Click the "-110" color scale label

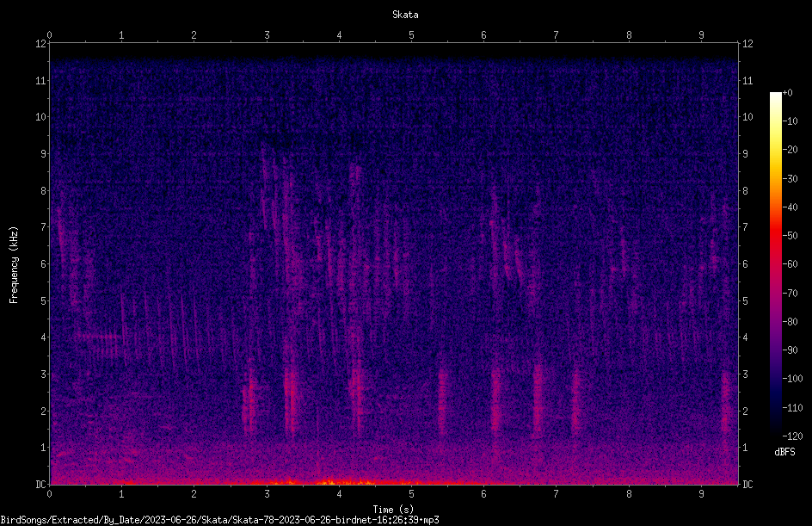(x=792, y=408)
